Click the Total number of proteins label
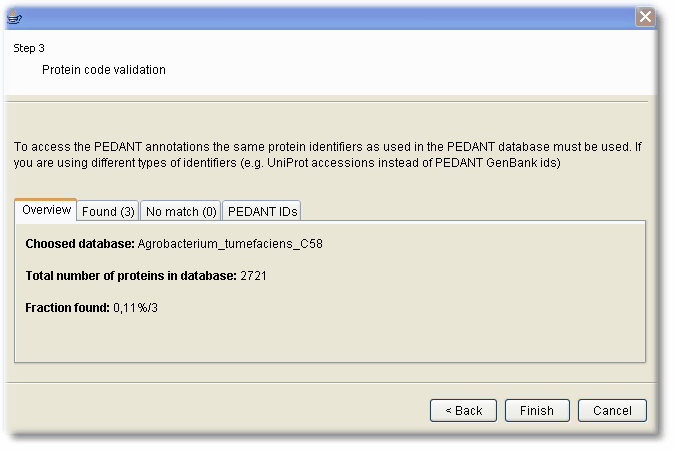This screenshot has width=674, height=450. [131, 276]
